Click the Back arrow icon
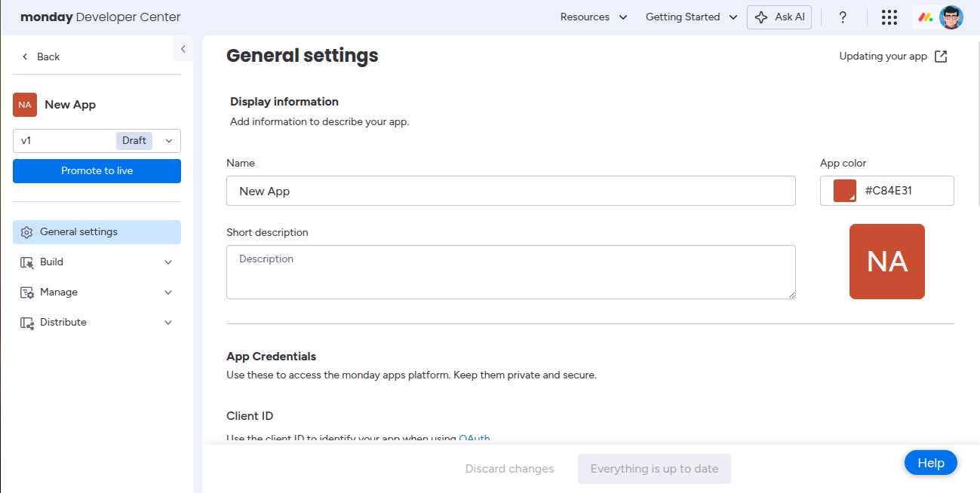 pos(25,57)
